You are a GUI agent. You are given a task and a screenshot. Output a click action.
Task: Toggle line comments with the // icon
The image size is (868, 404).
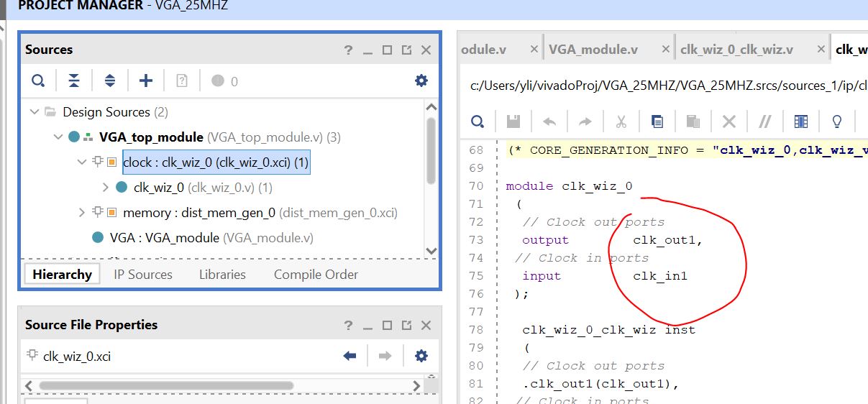pyautogui.click(x=765, y=121)
